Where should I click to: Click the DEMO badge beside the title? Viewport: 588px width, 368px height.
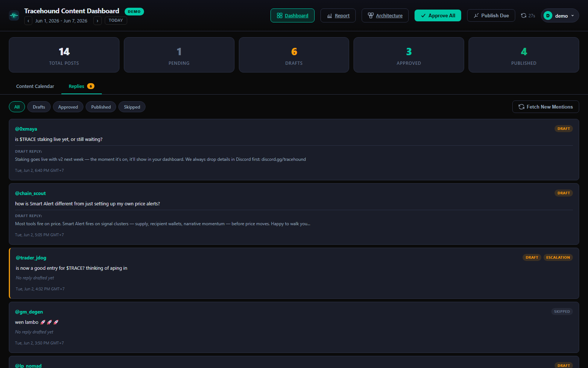pyautogui.click(x=134, y=11)
